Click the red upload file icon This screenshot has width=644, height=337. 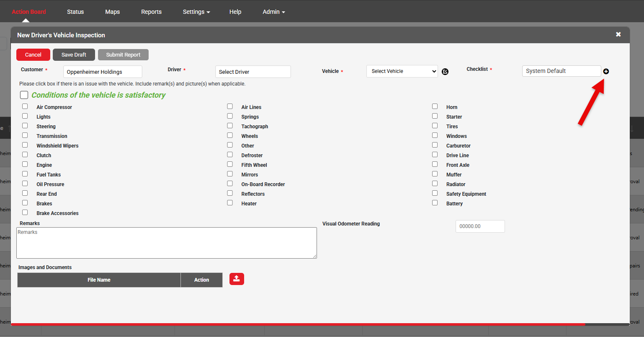tap(237, 279)
